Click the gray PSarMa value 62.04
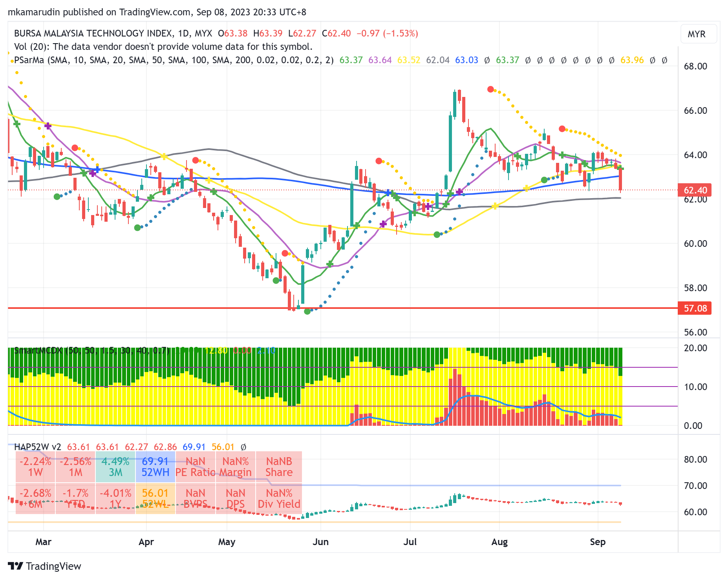Image resolution: width=728 pixels, height=580 pixels. [x=438, y=60]
